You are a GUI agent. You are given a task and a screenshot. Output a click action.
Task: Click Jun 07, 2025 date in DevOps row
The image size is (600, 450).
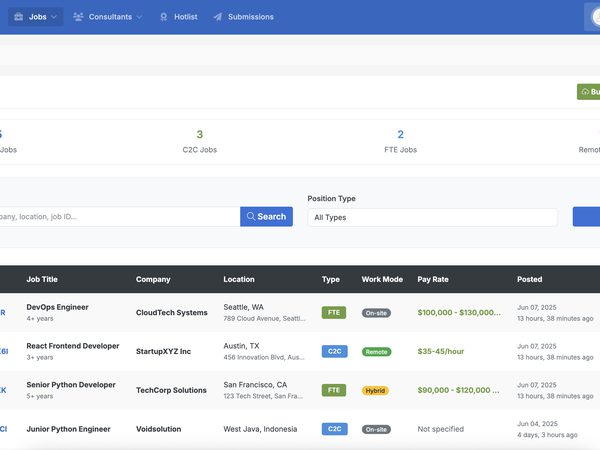(x=536, y=307)
